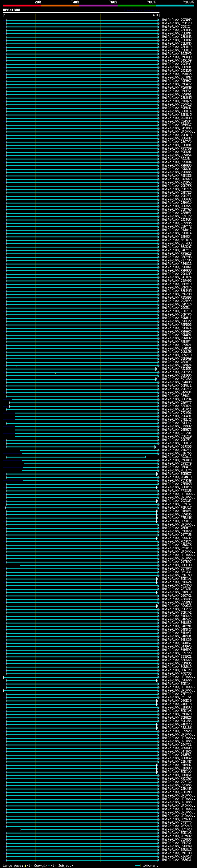Select hit label UniRef100_A9PH67
The image size is (197, 868).
pos(177,81)
